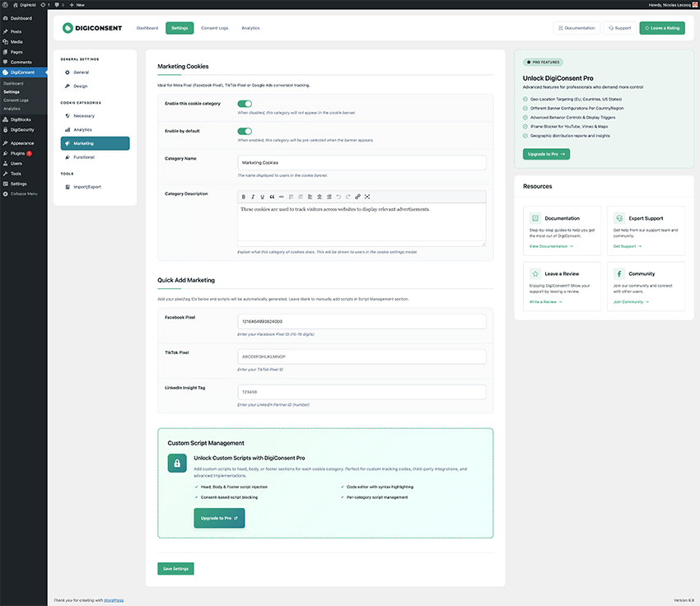
Task: Click the View Documentation link
Action: (x=550, y=246)
